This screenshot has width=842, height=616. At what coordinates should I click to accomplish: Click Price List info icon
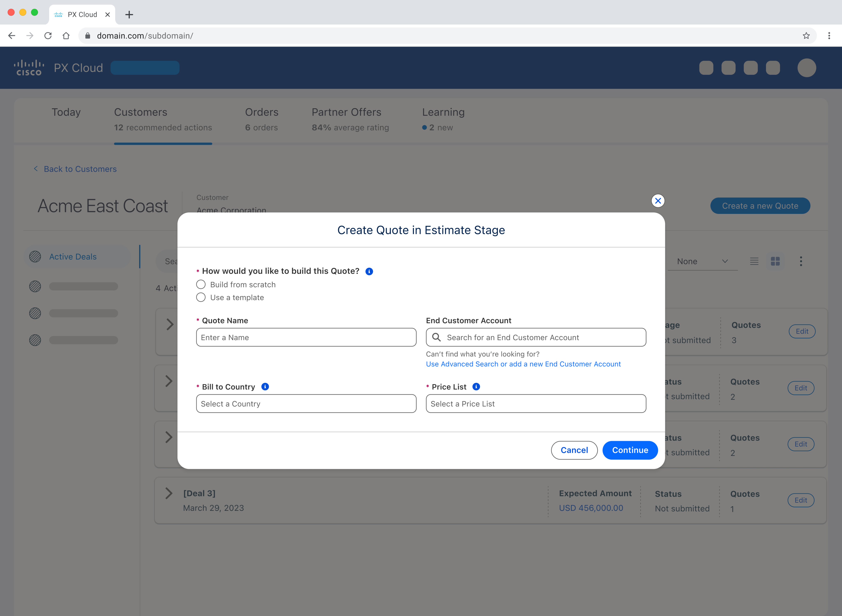pyautogui.click(x=476, y=387)
